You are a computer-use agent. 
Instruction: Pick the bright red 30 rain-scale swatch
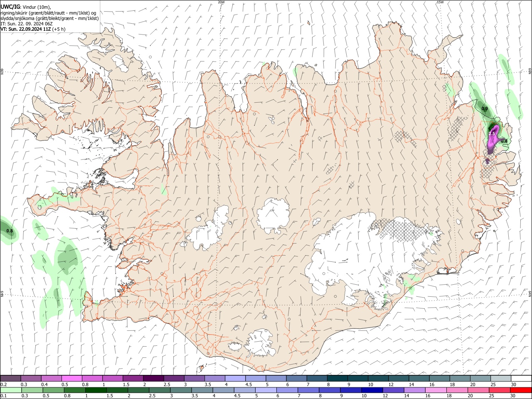[521, 390]
